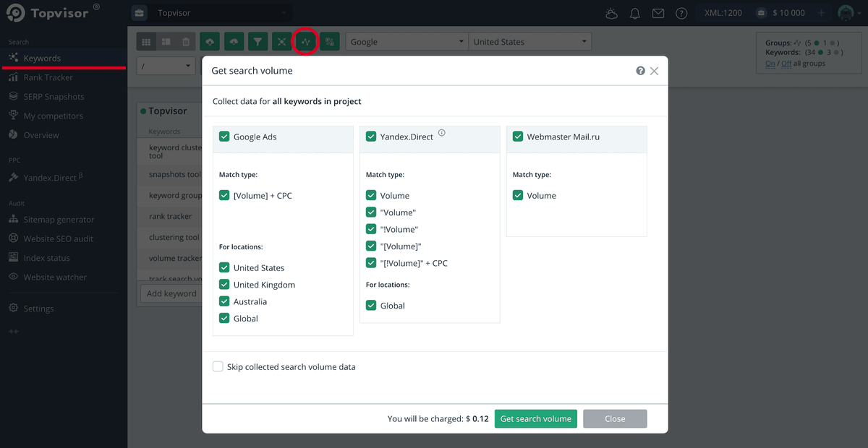Click the Rank Tracker sidebar icon
Viewport: 868px width, 448px height.
(x=13, y=77)
